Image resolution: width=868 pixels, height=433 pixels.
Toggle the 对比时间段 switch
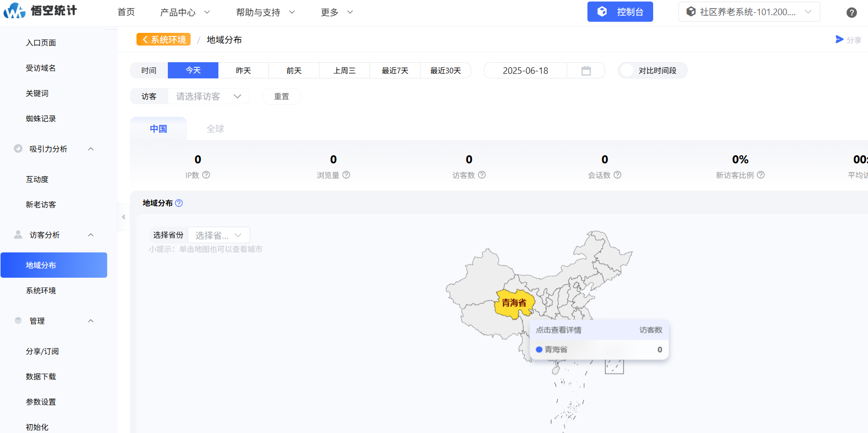coord(627,70)
